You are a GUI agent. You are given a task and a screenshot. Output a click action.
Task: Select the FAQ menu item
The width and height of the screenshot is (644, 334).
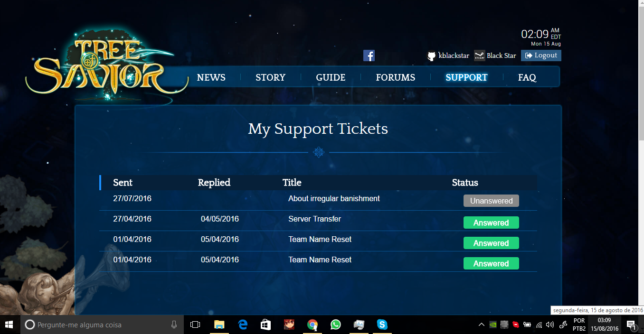click(x=527, y=77)
